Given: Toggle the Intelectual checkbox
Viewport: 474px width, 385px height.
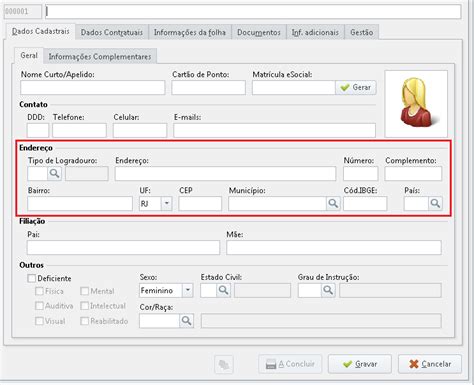Looking at the screenshot, I should tap(85, 306).
